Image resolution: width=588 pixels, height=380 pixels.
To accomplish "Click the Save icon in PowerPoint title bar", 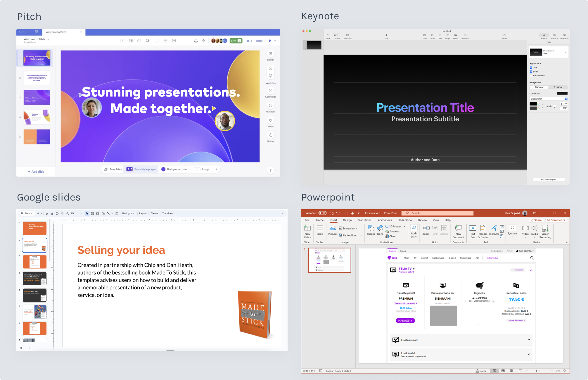I will (x=332, y=213).
